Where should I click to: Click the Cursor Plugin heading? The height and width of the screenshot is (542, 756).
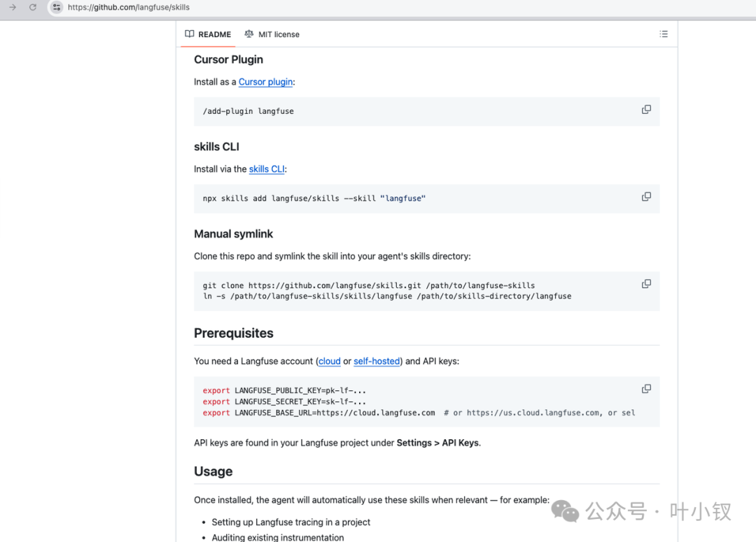pos(228,59)
